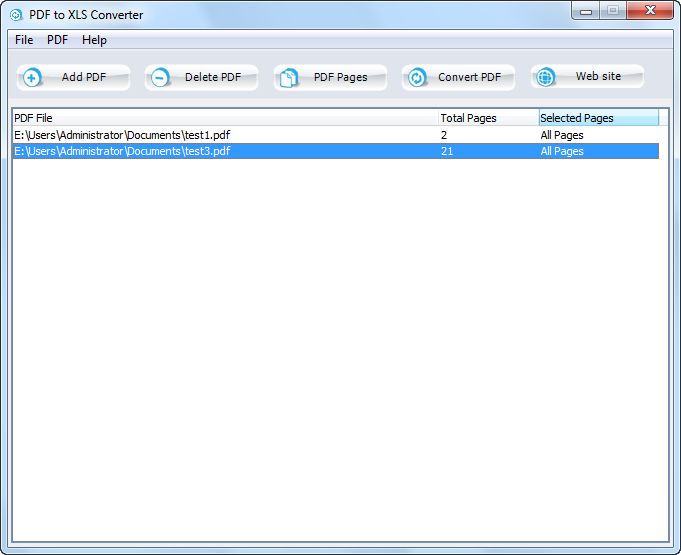Viewport: 681px width, 555px height.
Task: Click the PDF File column header
Action: [x=225, y=118]
